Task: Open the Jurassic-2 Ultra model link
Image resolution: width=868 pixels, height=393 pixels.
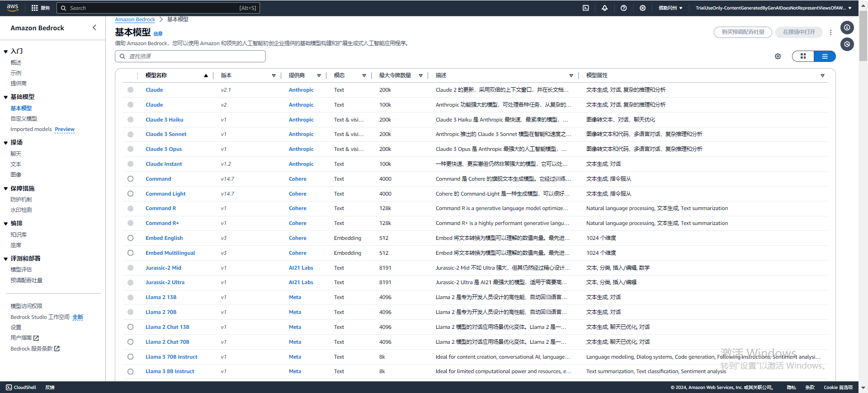Action: 165,282
